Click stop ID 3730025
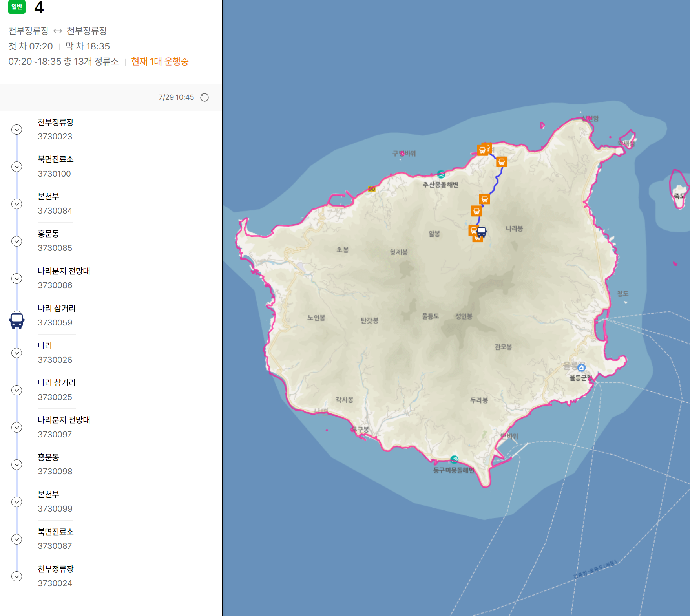Screen dimensions: 690x616 (x=55, y=397)
